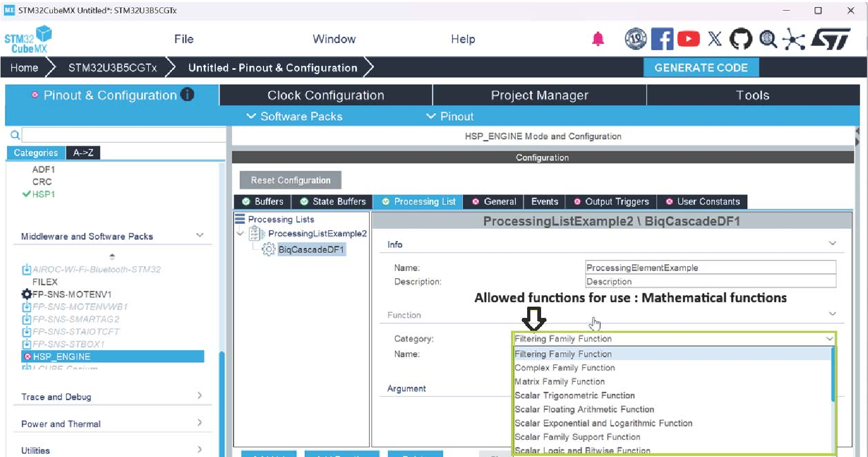868x457 pixels.
Task: Click the STM32U3B5CGTx breadcrumb
Action: [x=112, y=68]
